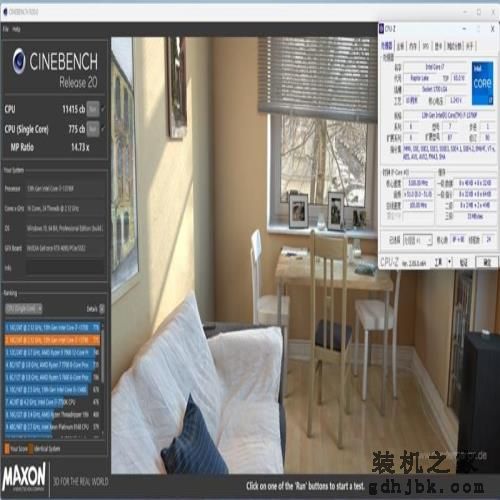The image size is (500, 500).
Task: Switch to the fifth (graphics) tab in CPU-Z
Action: tap(438, 46)
